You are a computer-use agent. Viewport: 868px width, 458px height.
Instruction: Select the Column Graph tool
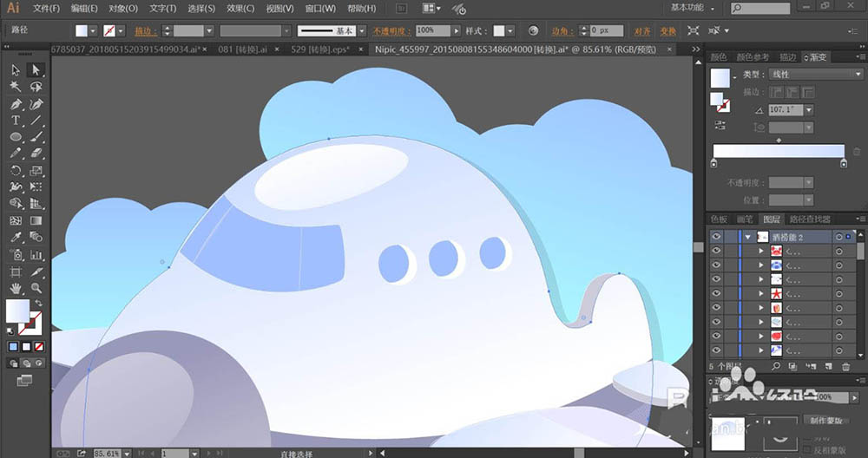coord(36,254)
